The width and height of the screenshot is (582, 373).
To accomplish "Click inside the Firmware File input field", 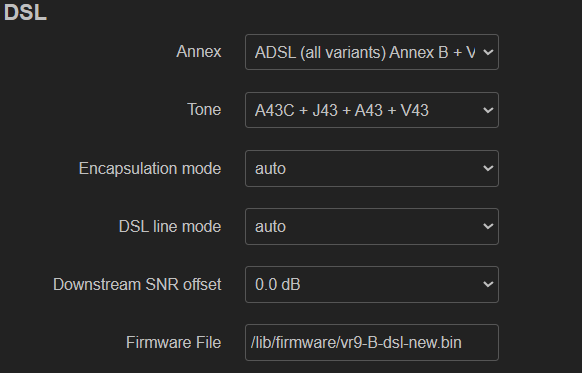I will pyautogui.click(x=372, y=342).
